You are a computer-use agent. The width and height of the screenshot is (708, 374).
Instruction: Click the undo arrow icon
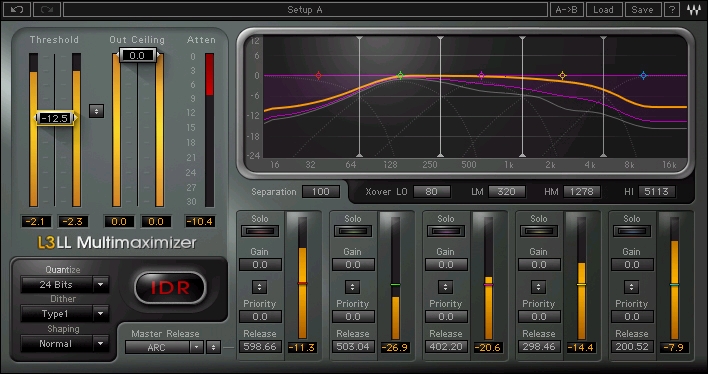pyautogui.click(x=17, y=9)
